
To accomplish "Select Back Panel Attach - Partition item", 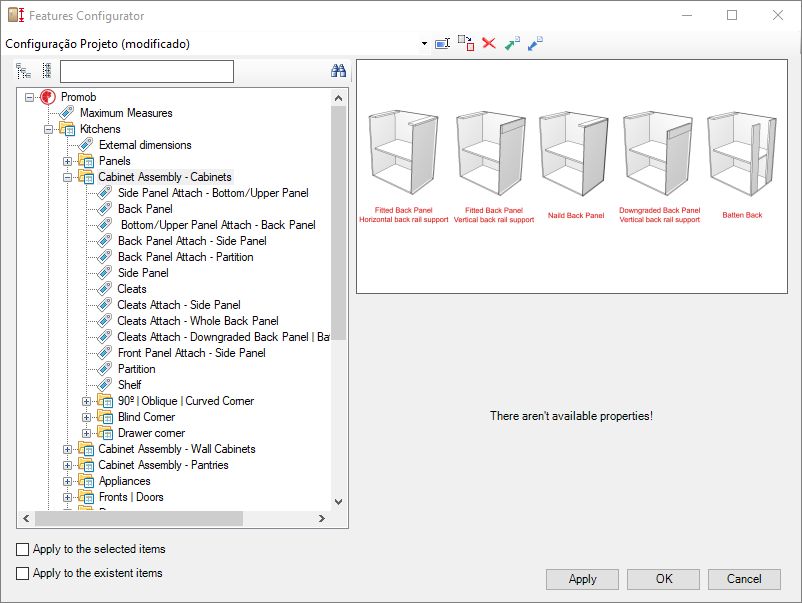I will [x=186, y=257].
